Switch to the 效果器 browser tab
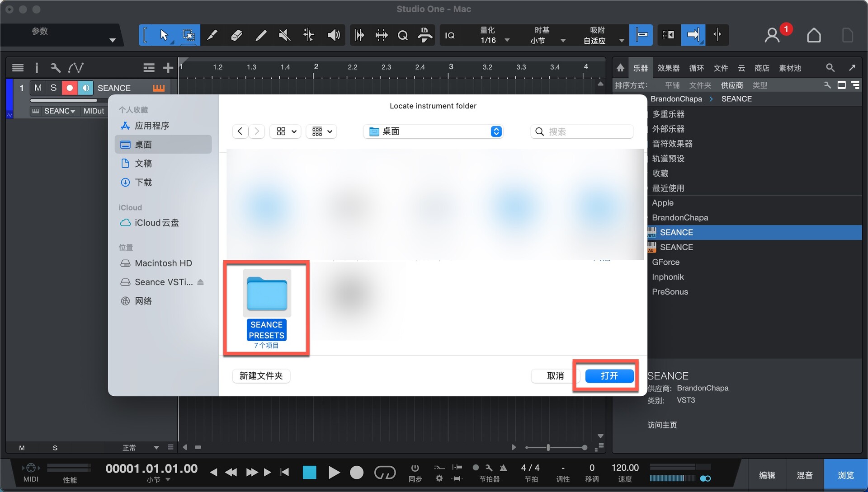The image size is (868, 492). (x=668, y=68)
